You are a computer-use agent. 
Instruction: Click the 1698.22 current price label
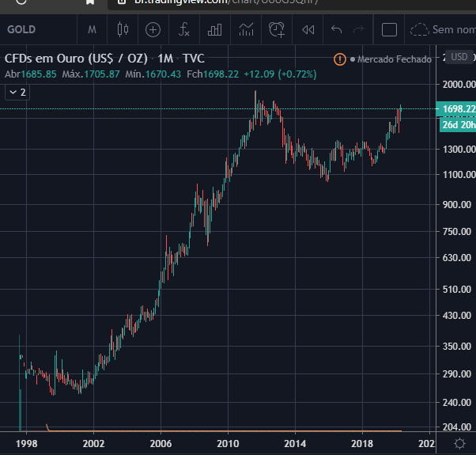(x=456, y=109)
